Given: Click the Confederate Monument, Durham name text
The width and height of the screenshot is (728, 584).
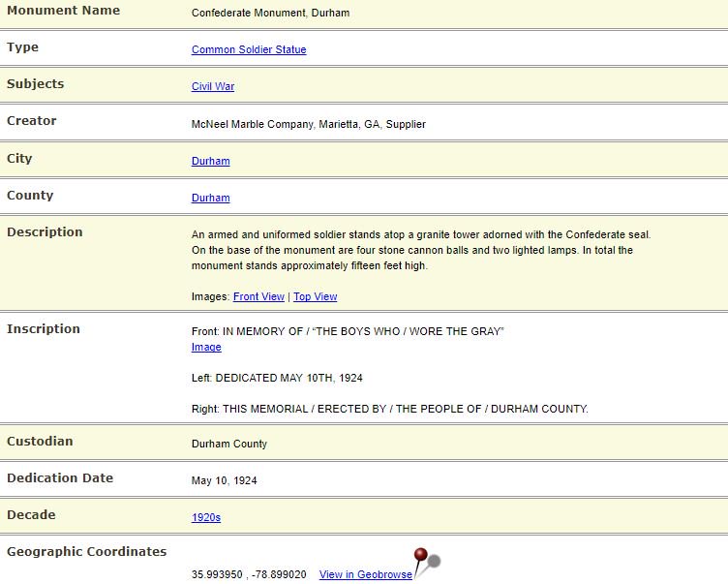Looking at the screenshot, I should point(270,13).
